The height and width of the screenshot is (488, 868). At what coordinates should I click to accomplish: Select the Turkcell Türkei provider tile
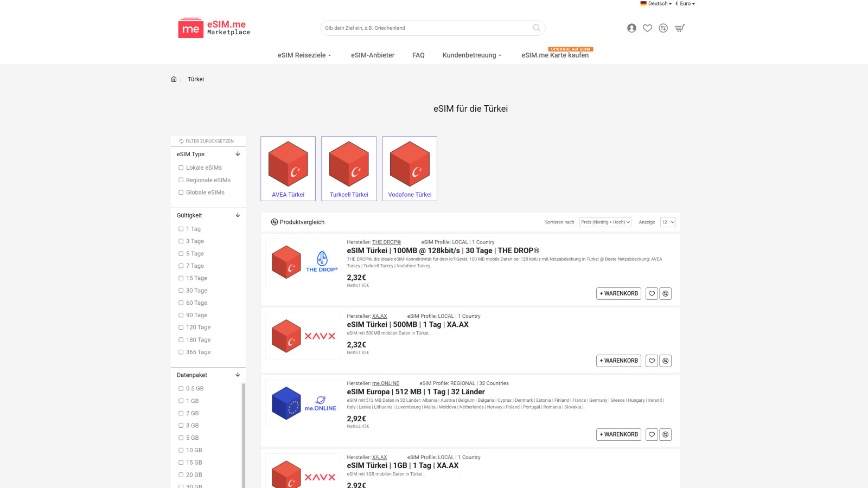tap(349, 169)
